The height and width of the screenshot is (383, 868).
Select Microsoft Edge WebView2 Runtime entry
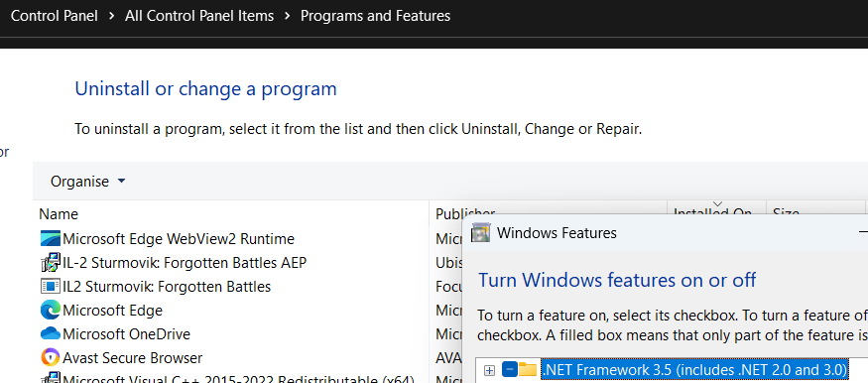(x=179, y=238)
